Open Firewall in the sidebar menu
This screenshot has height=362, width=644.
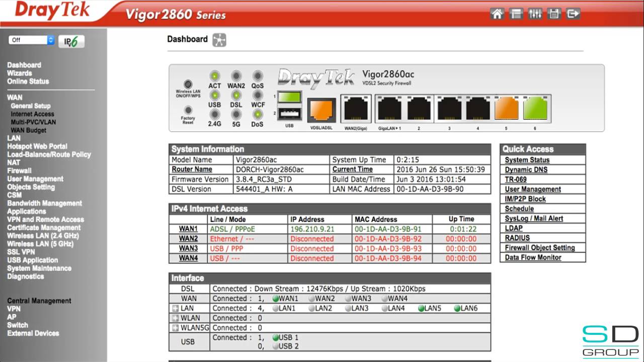(x=19, y=170)
